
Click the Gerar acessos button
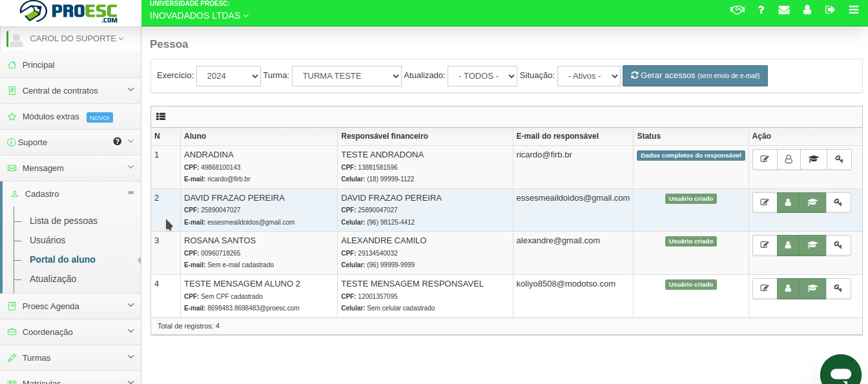(x=695, y=76)
